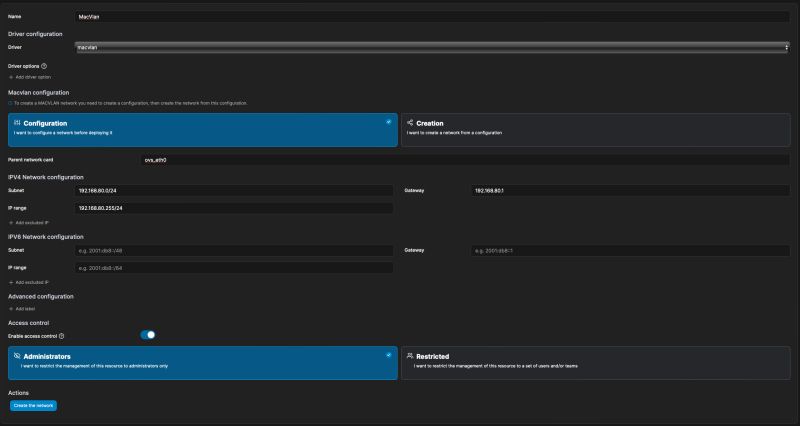Select the Creation option card
The height and width of the screenshot is (426, 800).
coord(595,130)
